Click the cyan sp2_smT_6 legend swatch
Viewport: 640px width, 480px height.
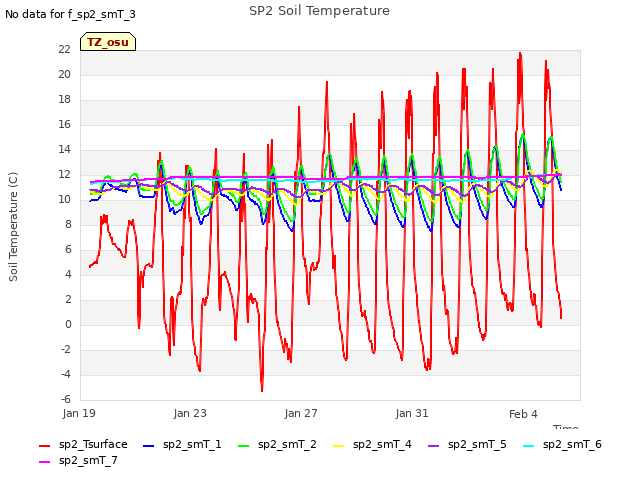tap(529, 446)
